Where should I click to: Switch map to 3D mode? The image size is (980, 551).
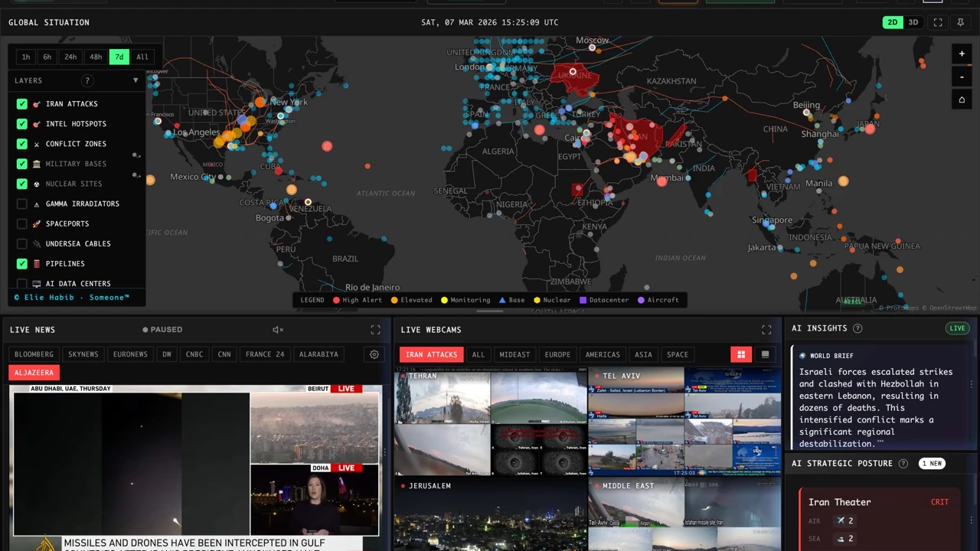click(x=913, y=22)
